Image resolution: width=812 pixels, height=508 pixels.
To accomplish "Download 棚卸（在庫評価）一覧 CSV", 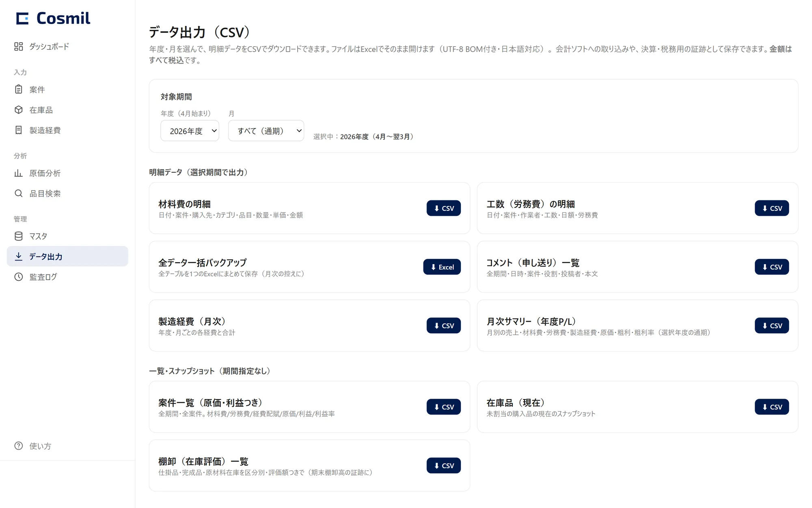I will point(443,466).
